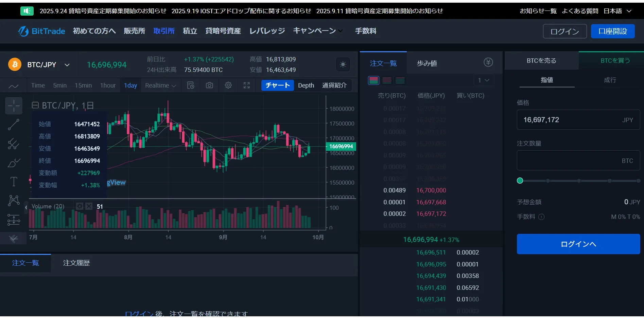
Task: Click the 口座開設 button
Action: point(612,31)
